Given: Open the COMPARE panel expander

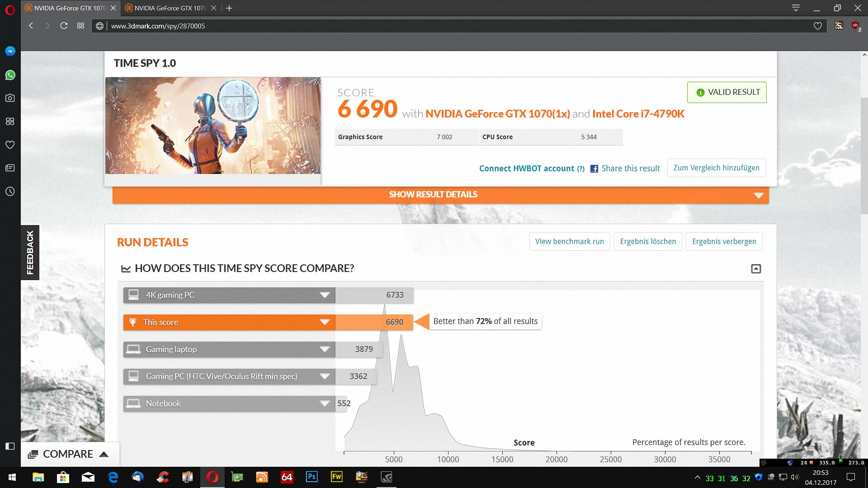Looking at the screenshot, I should click(x=104, y=454).
